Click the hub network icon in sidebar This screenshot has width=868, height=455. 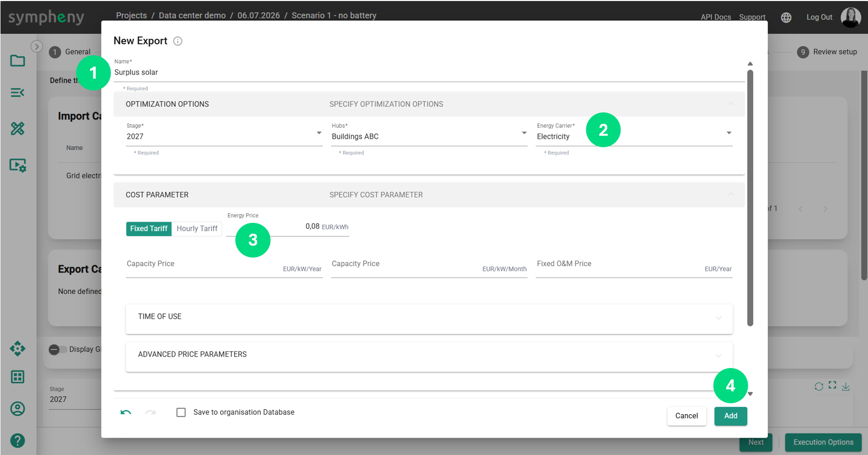click(17, 349)
